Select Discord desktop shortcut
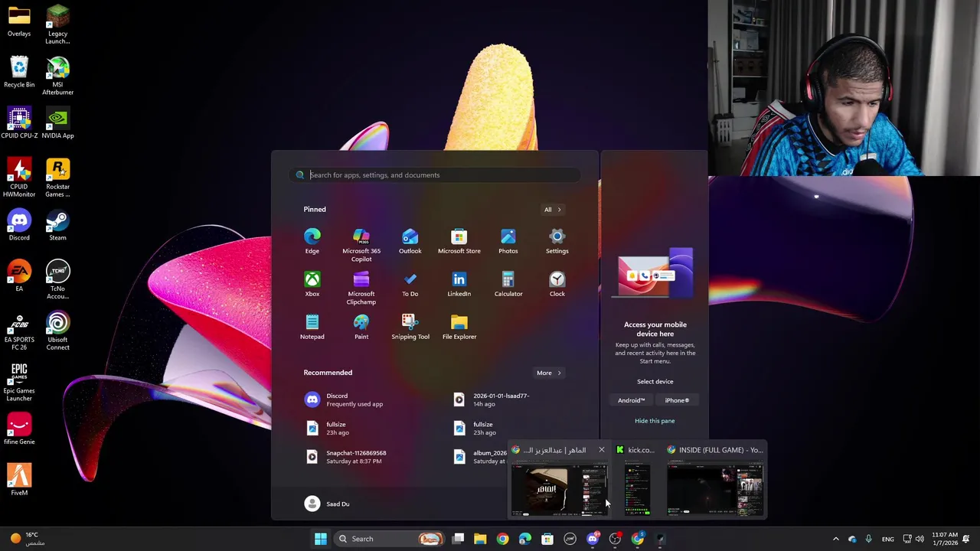Viewport: 980px width, 551px height. (19, 226)
